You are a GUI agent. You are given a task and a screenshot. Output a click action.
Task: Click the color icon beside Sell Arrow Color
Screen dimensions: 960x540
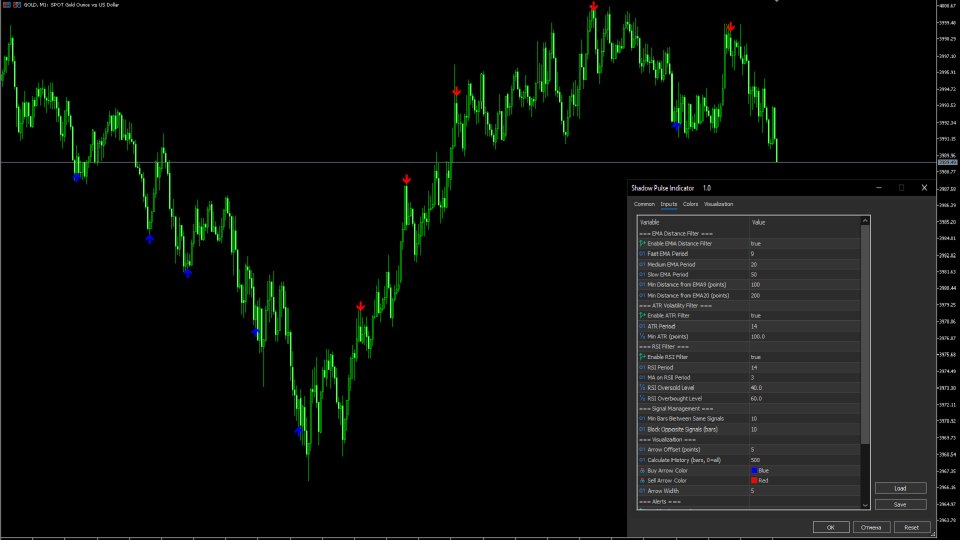(642, 481)
